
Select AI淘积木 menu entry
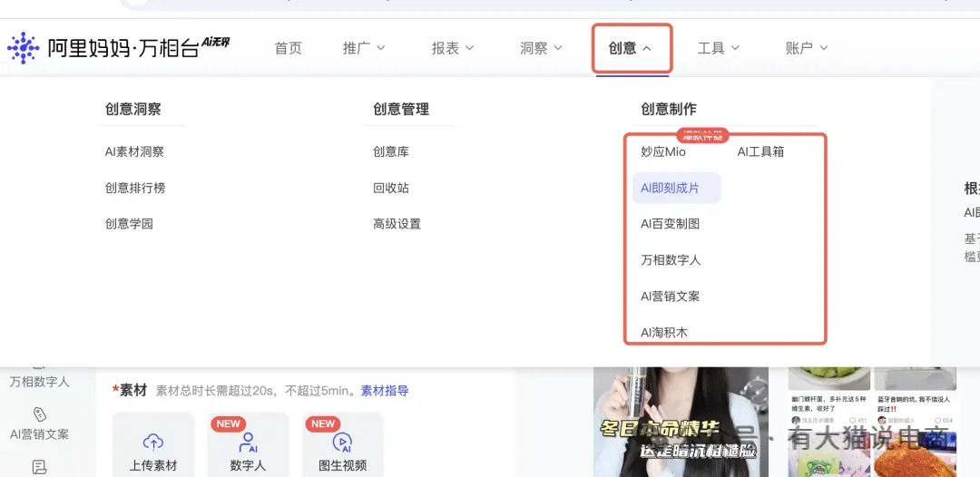663,333
